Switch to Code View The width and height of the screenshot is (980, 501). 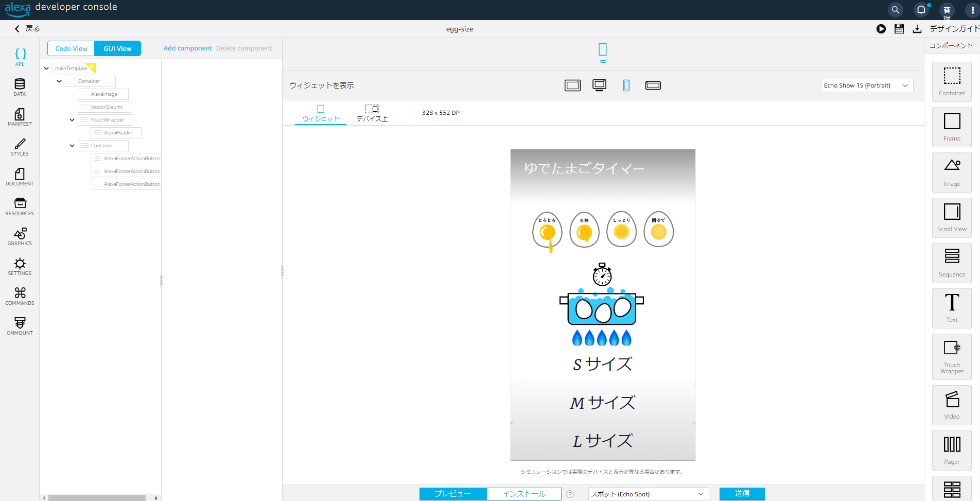click(71, 48)
